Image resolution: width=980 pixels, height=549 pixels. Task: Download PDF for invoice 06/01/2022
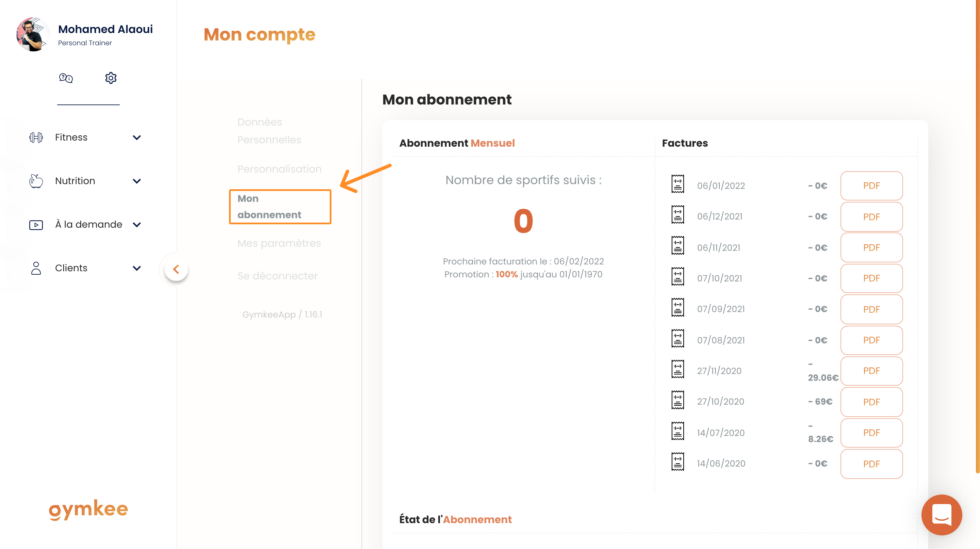(x=871, y=185)
